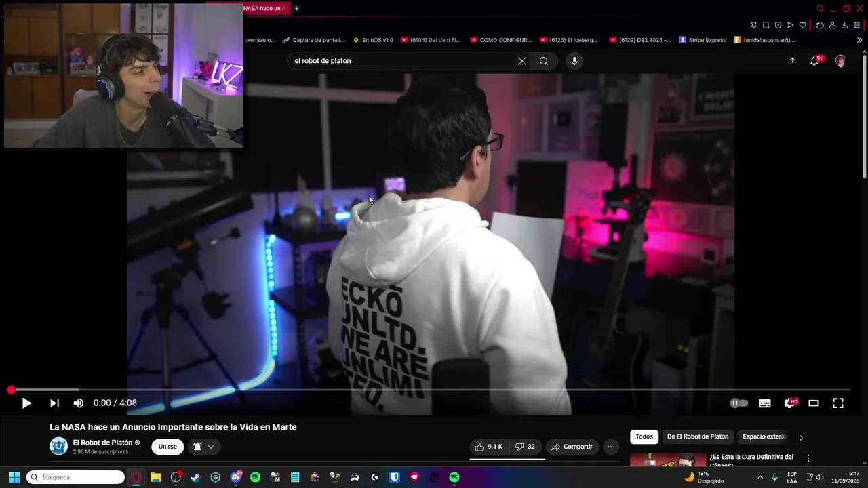Click the search magnifier button
Viewport: 868px width, 488px height.
coord(544,61)
